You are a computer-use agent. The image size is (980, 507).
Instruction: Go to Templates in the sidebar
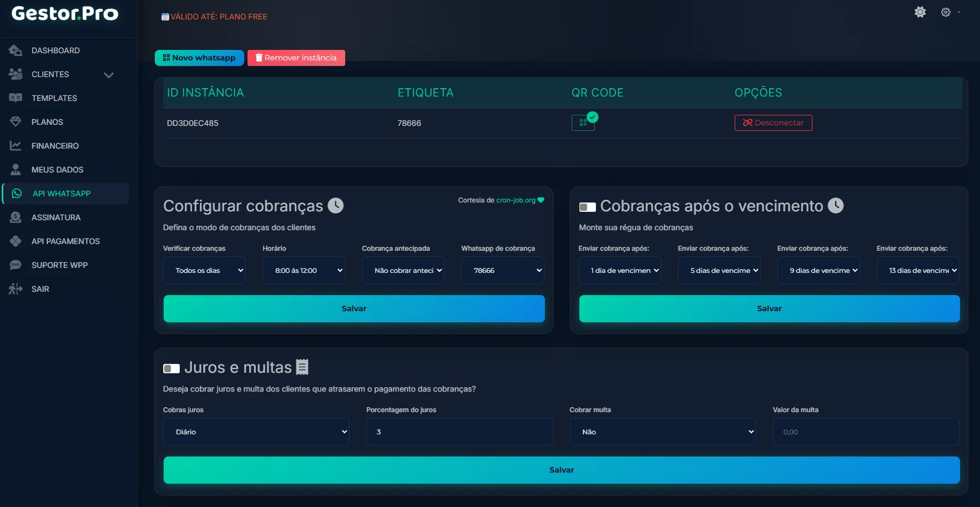[x=54, y=98]
